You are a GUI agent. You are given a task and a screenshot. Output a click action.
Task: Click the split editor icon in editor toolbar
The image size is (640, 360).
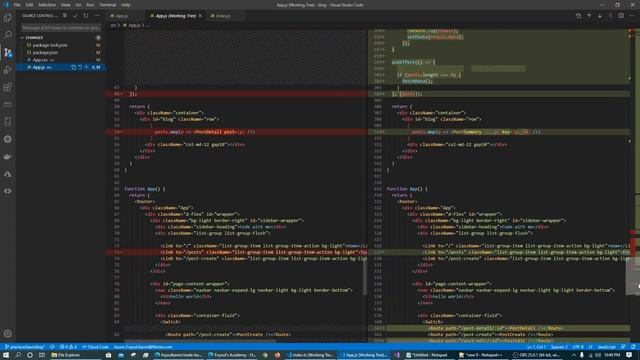(x=621, y=16)
